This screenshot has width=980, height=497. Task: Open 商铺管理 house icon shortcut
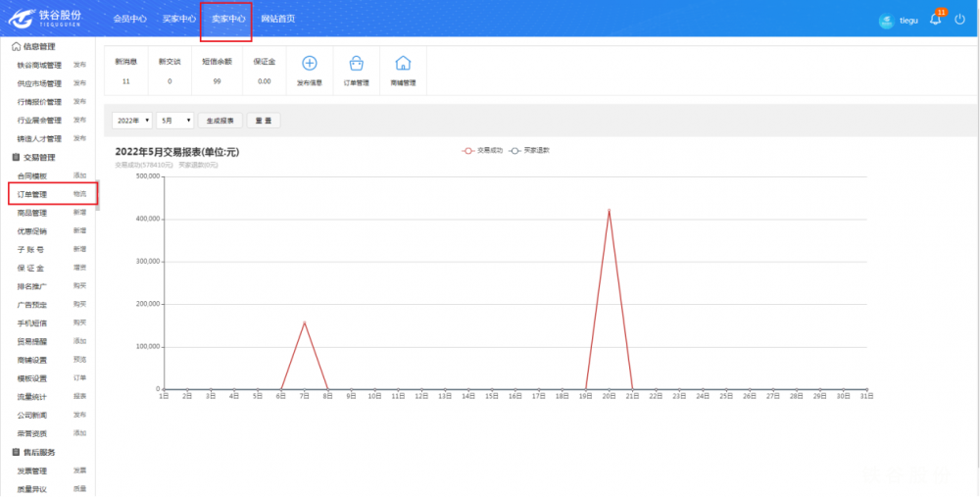(402, 64)
